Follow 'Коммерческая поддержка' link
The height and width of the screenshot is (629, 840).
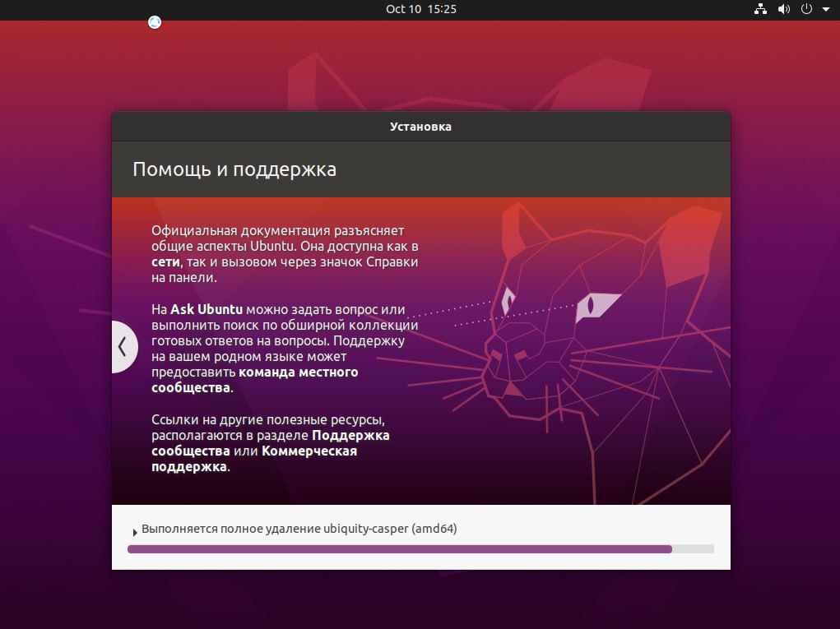click(x=254, y=459)
